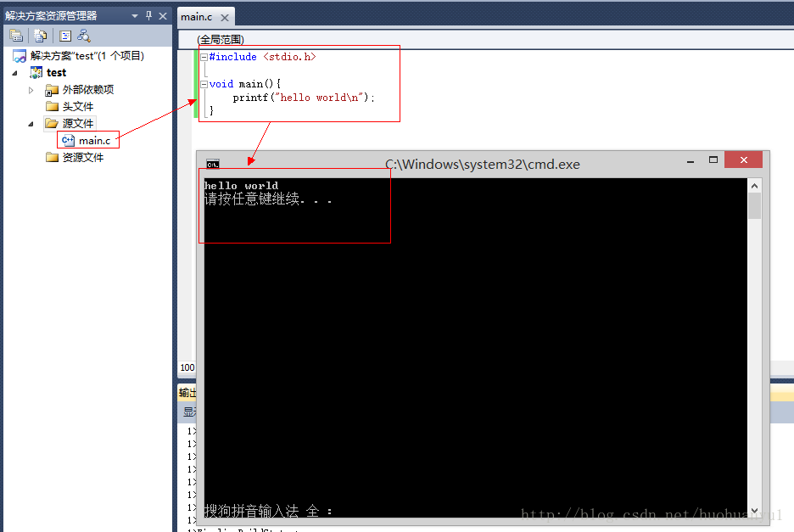Minimize the cmd.exe window
The image size is (794, 532).
pos(691,161)
